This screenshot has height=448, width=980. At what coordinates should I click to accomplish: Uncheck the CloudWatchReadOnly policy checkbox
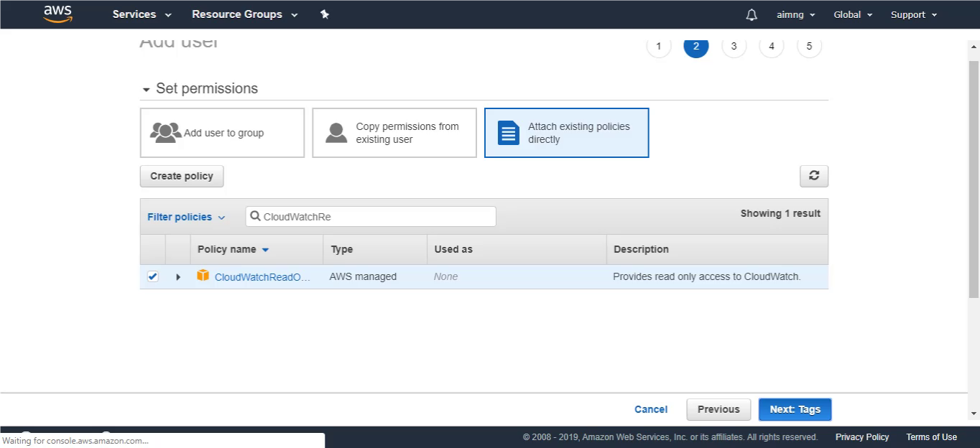[152, 276]
